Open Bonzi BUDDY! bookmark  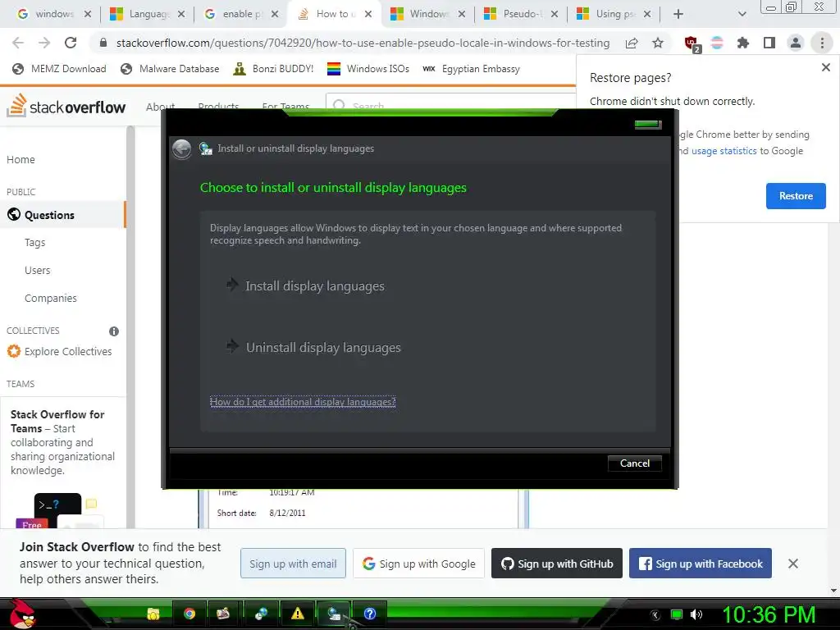(273, 69)
